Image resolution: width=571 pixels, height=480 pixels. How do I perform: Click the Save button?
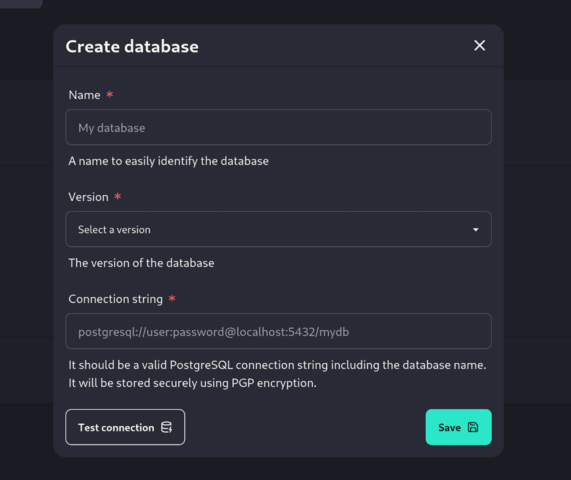click(x=458, y=427)
